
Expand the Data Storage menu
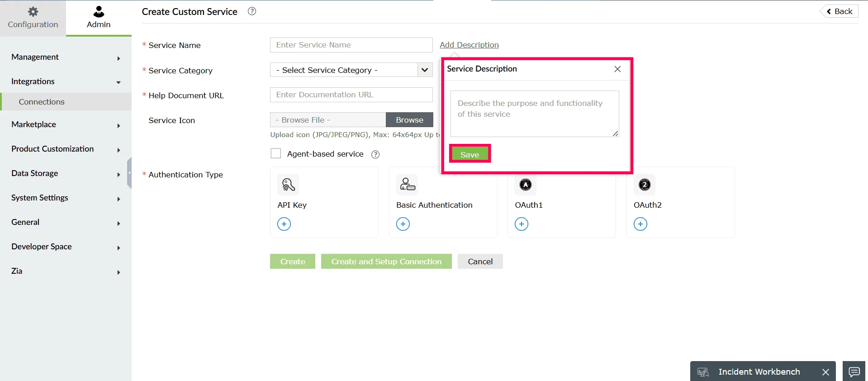66,173
